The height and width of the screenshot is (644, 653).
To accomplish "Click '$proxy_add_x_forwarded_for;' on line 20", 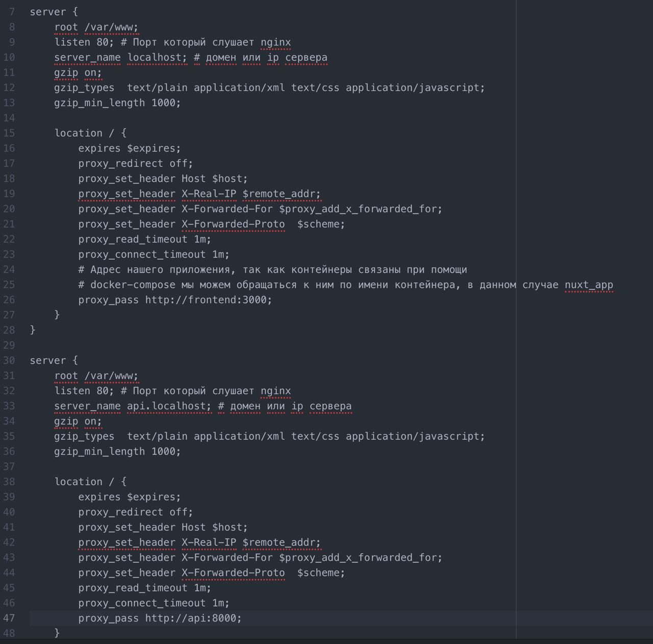I will coord(361,209).
